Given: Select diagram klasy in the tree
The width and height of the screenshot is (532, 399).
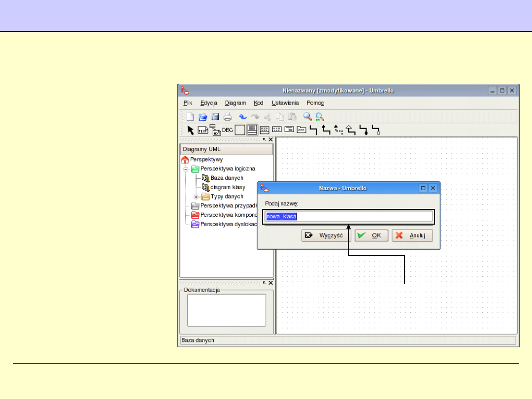Looking at the screenshot, I should point(228,187).
